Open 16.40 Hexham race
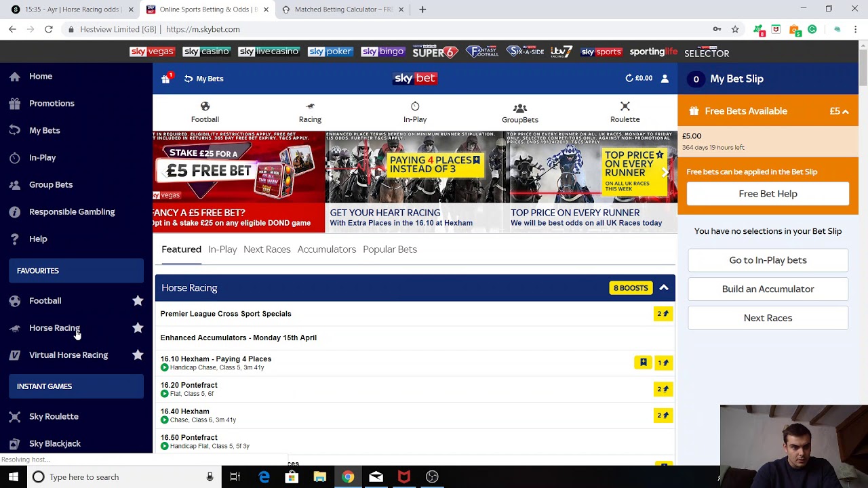868x488 pixels. tap(415, 415)
